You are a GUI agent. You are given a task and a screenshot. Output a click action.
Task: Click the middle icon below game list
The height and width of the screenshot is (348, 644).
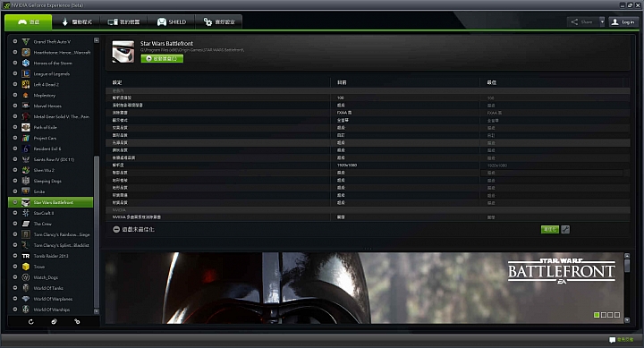tap(54, 322)
